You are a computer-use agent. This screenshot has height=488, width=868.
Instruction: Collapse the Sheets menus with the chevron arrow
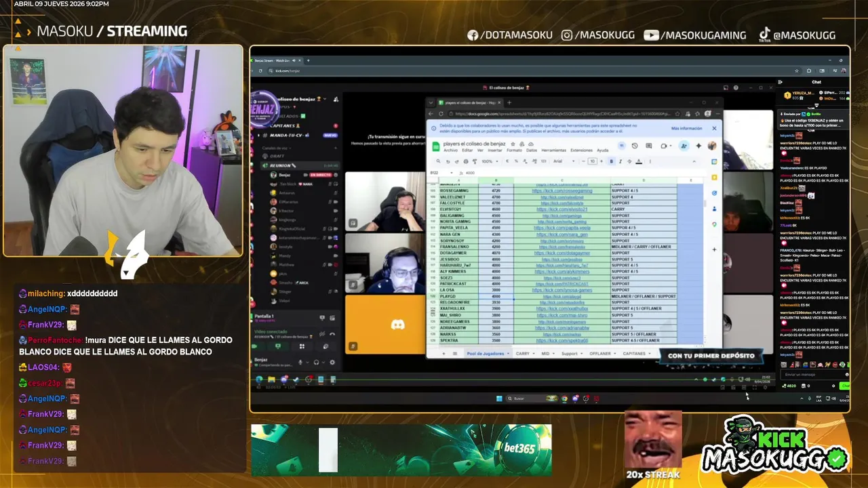[694, 161]
